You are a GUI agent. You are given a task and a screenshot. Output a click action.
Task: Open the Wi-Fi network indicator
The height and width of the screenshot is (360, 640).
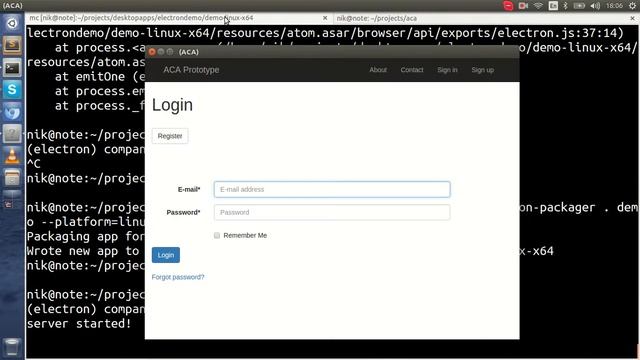[538, 6]
